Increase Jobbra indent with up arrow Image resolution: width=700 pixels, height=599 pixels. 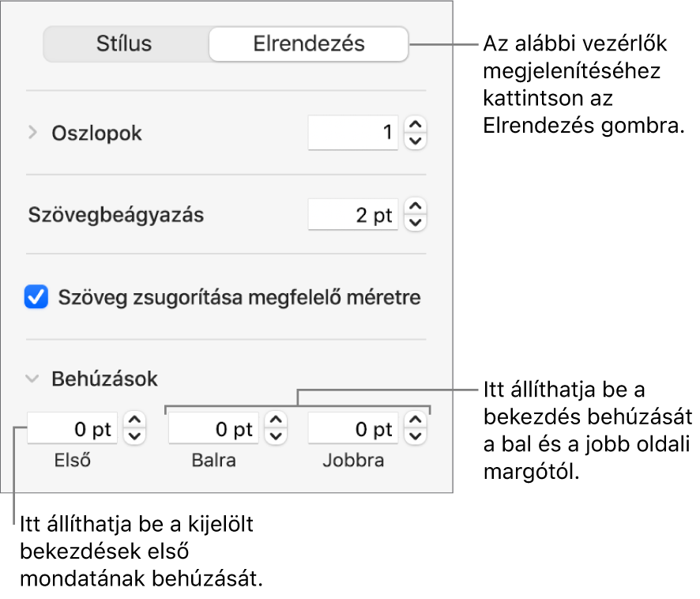(x=416, y=421)
